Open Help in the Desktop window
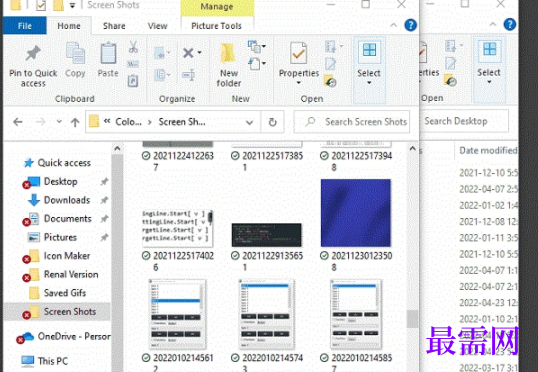This screenshot has width=538, height=372. (510, 24)
